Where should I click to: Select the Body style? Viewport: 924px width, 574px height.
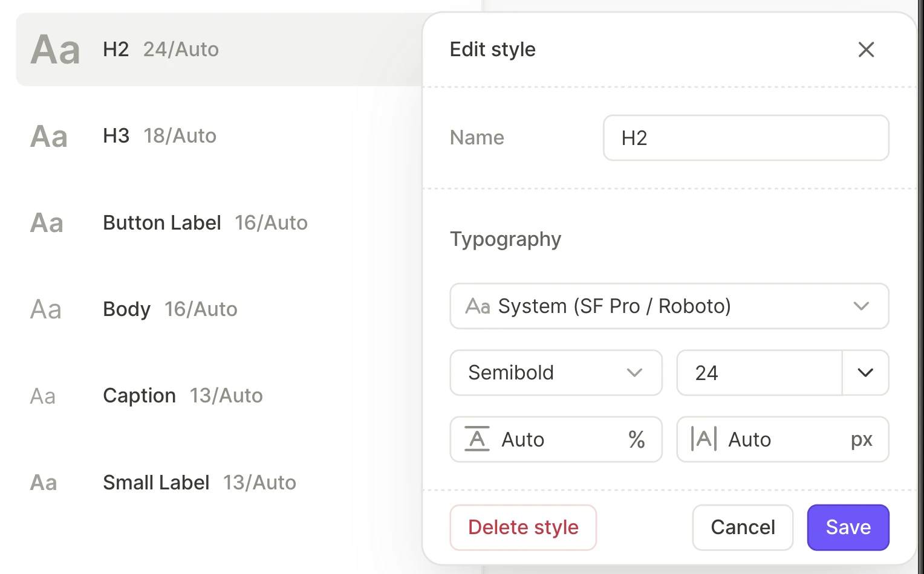[x=219, y=309]
